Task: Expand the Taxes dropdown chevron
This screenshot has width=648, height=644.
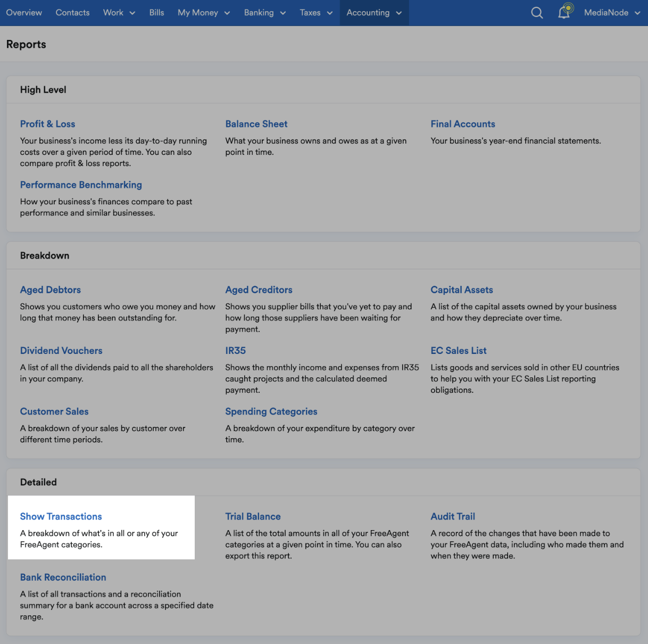Action: [x=330, y=13]
